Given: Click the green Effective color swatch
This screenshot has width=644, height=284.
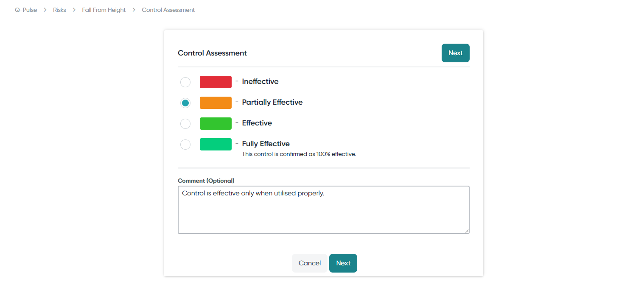Looking at the screenshot, I should point(216,123).
